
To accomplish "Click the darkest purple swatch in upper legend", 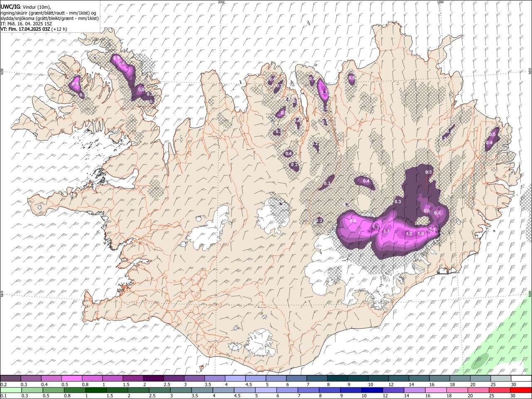I will 153,379.
